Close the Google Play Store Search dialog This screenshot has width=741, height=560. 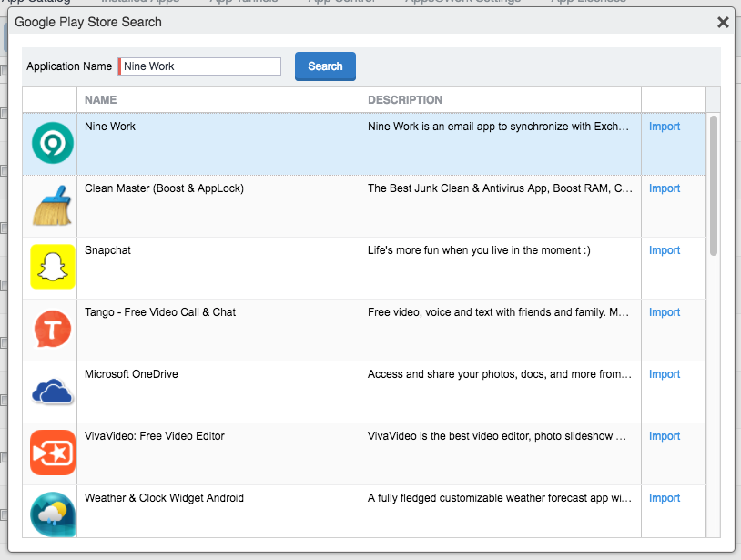tap(723, 22)
